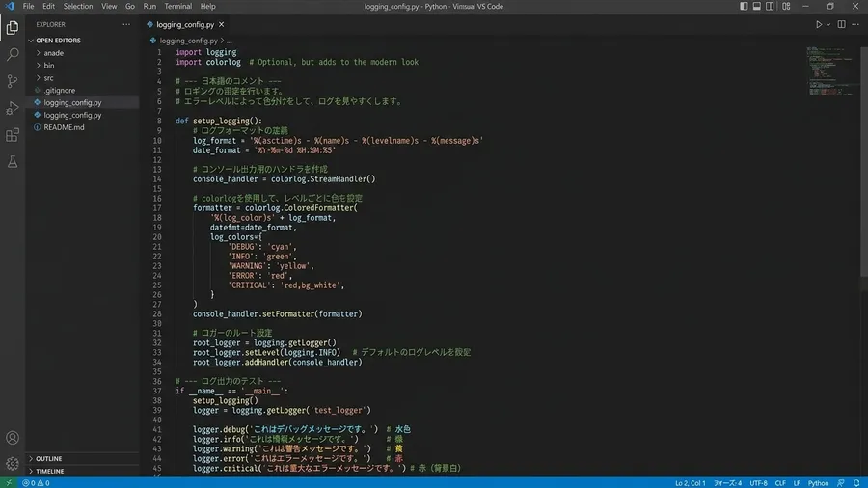Open the Search view in activity bar

click(x=13, y=54)
